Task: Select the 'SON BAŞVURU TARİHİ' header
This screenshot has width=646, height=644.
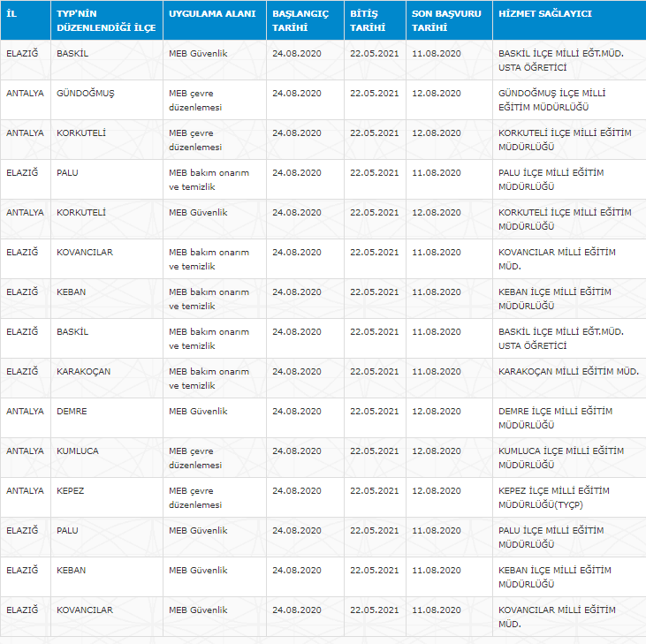Action: point(449,20)
